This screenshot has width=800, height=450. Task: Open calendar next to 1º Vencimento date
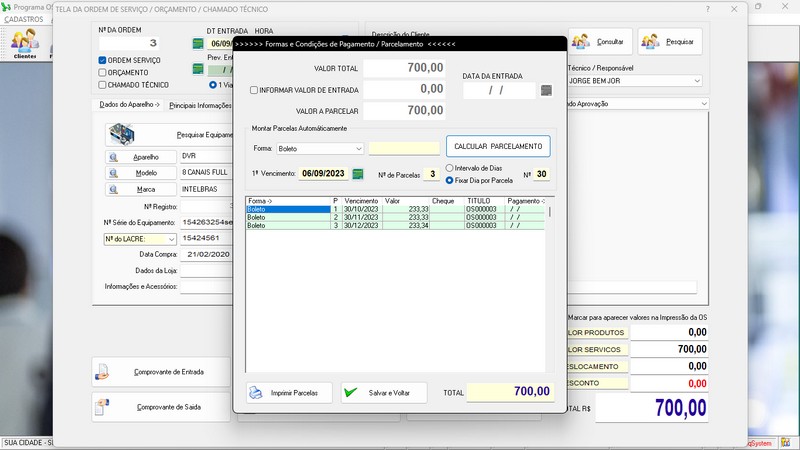(358, 174)
